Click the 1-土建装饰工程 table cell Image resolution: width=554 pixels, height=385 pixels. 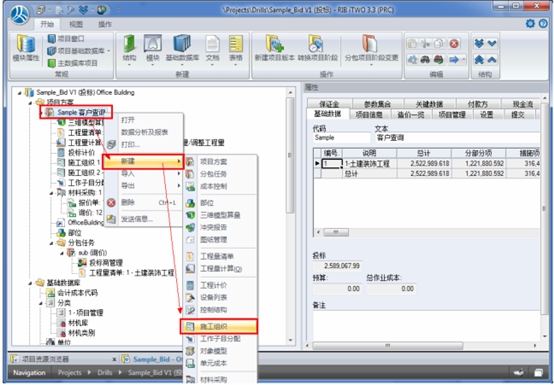pos(370,164)
